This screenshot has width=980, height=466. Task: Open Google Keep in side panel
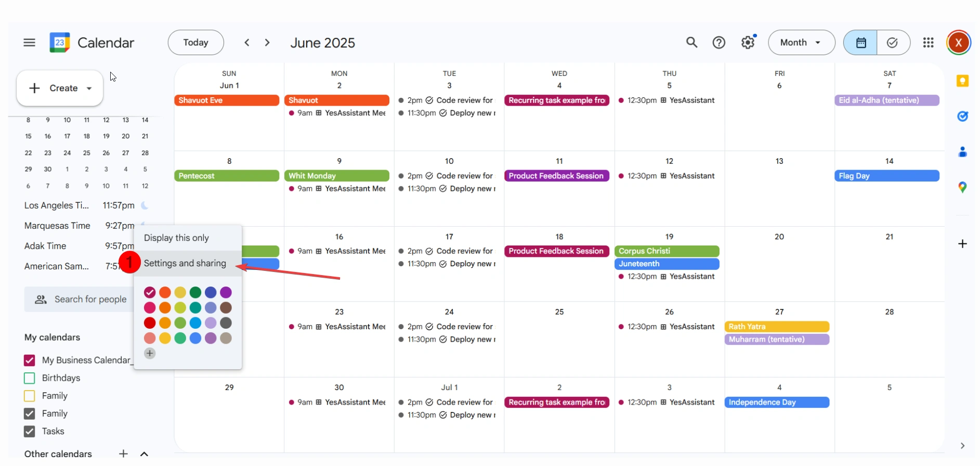[x=962, y=81]
